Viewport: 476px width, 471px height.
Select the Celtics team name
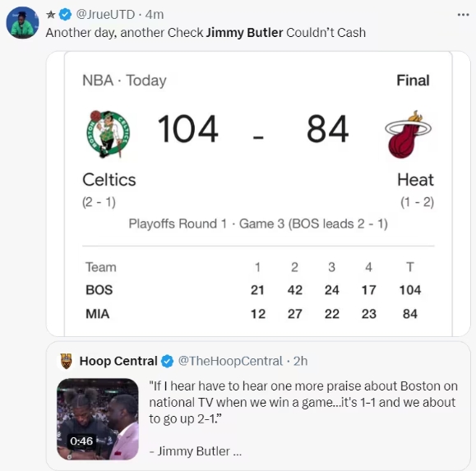point(109,180)
